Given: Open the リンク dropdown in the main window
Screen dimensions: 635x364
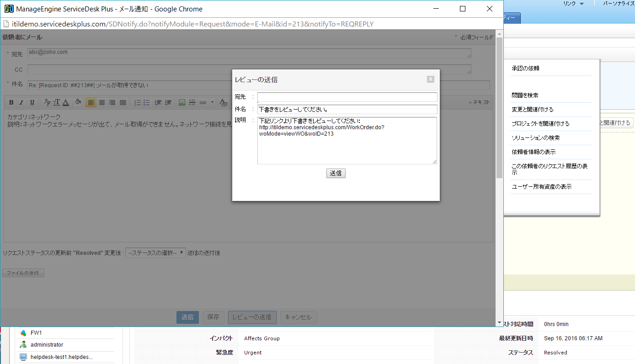Looking at the screenshot, I should (573, 4).
